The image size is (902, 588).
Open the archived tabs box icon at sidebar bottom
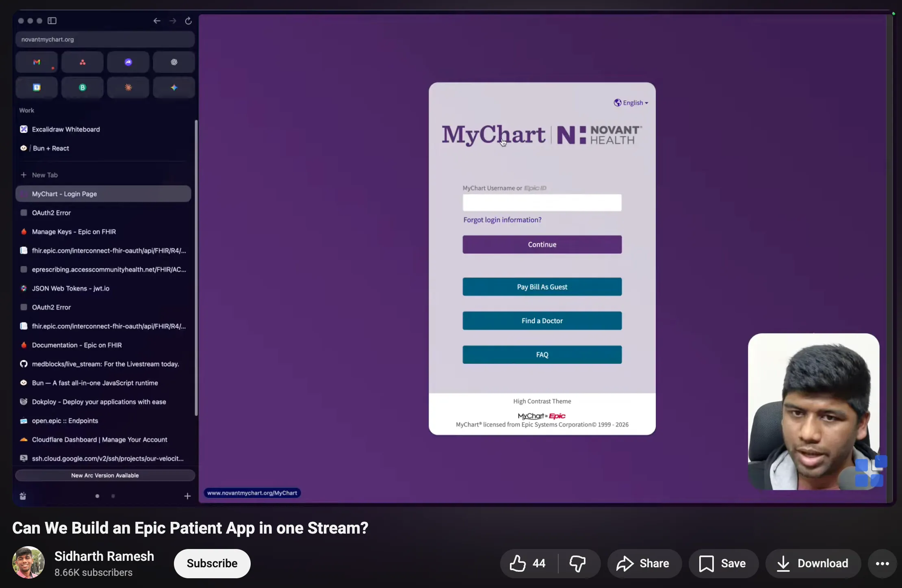(23, 496)
